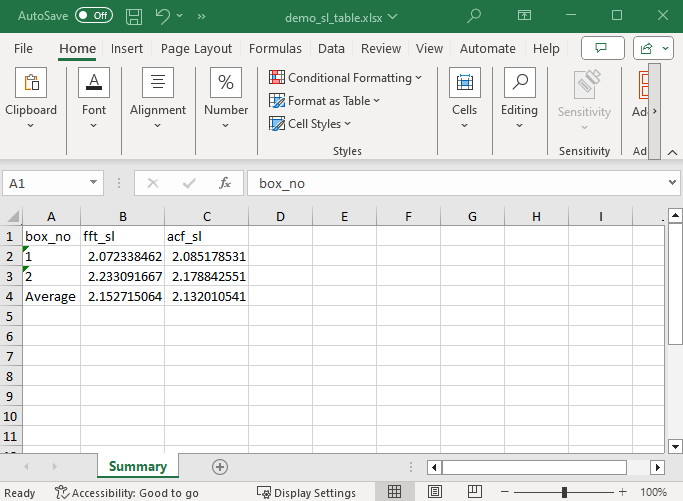
Task: Click vertical scrollbar up arrow
Action: coord(675,215)
